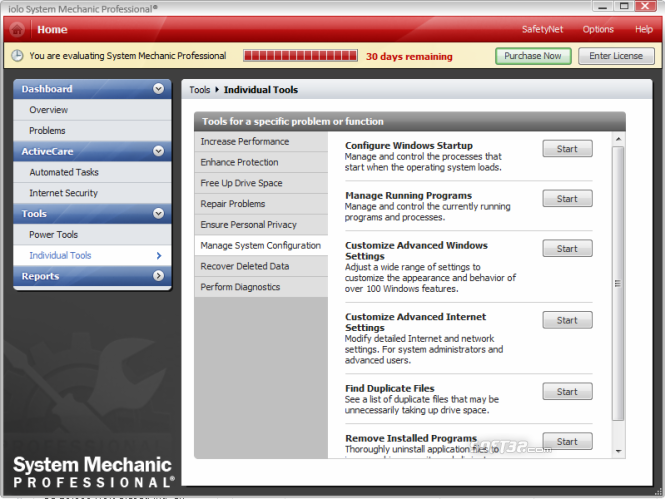Click the Find Duplicate Files heading
The height and width of the screenshot is (499, 665).
coord(390,388)
